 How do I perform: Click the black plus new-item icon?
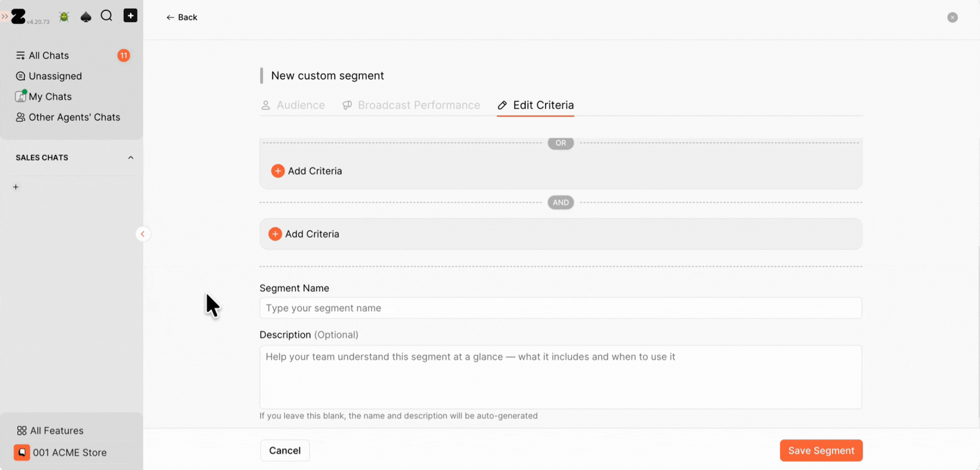[130, 16]
